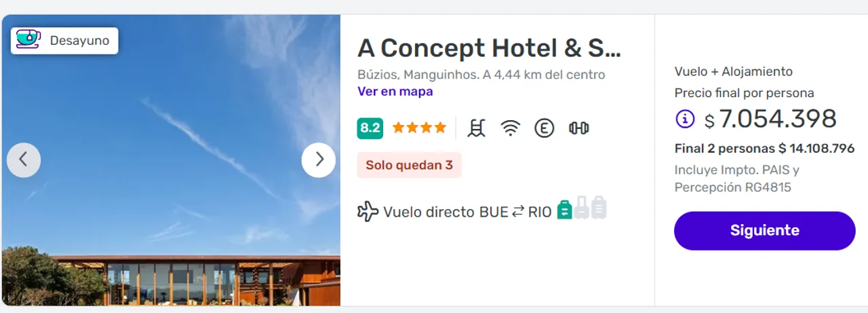Show the next hotel photo
Image resolution: width=868 pixels, height=313 pixels.
[319, 160]
